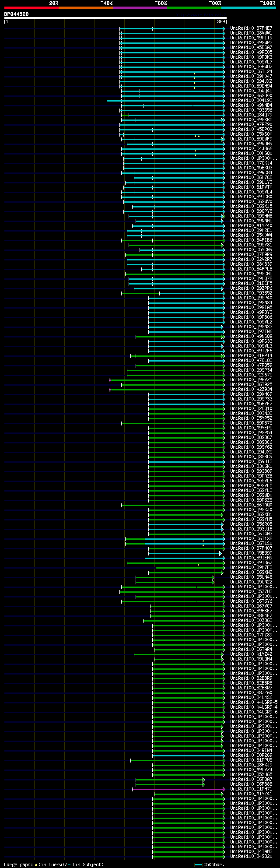Click the purple ~60% identity legend segment
Viewport: 280px width, 868px height.
(140, 8)
